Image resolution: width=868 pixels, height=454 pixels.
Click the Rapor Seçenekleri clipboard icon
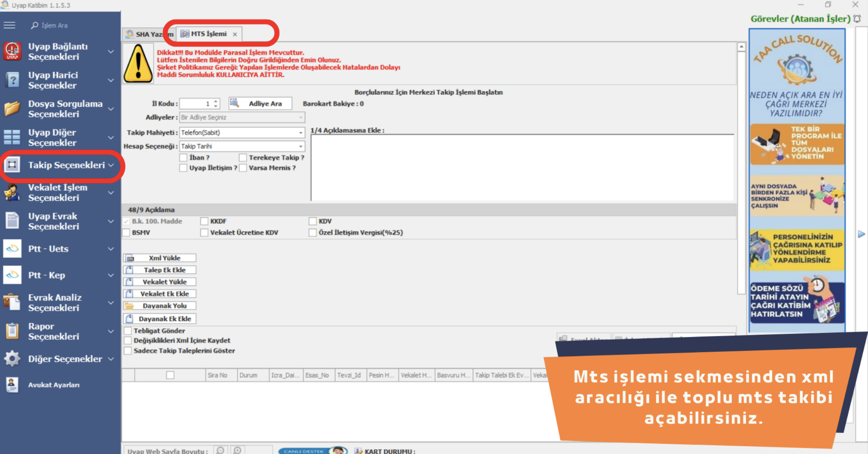[x=12, y=331]
